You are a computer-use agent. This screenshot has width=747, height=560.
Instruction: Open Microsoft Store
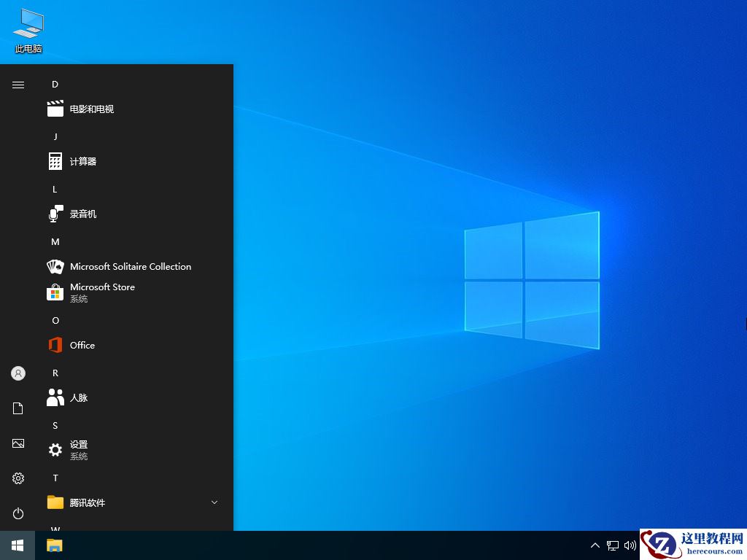click(x=102, y=292)
